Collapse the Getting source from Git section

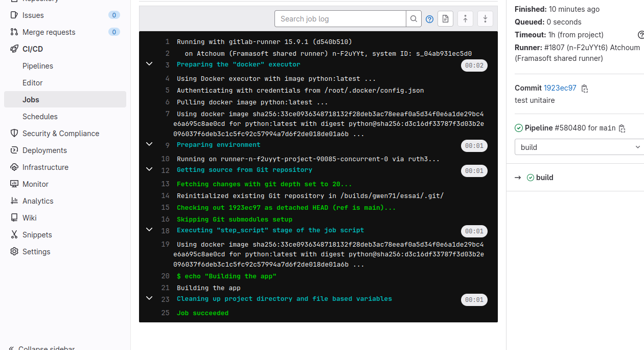pyautogui.click(x=149, y=169)
